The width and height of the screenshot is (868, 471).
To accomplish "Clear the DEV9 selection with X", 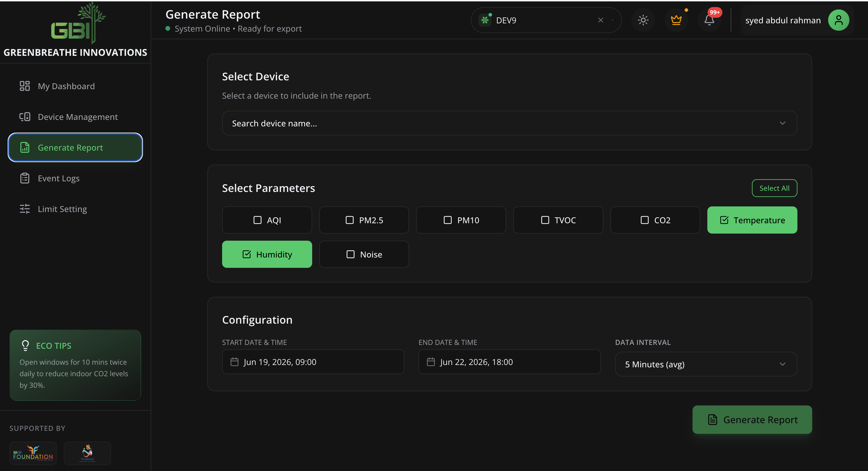I will (x=600, y=20).
